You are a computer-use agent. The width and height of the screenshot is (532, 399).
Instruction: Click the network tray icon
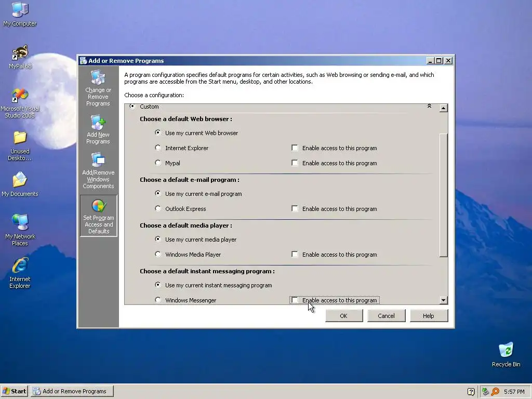485,392
